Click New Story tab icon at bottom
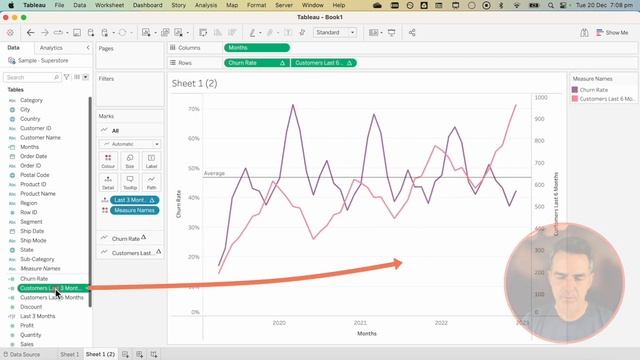This screenshot has width=640, height=360. [x=154, y=354]
